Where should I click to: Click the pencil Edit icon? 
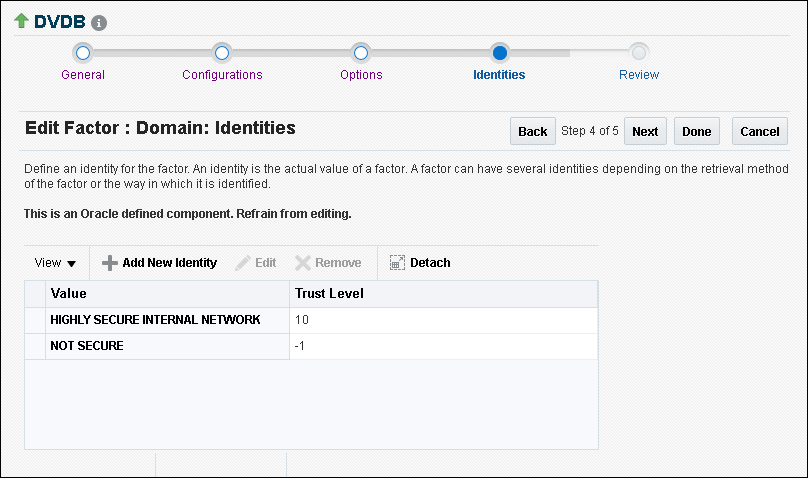click(x=243, y=263)
